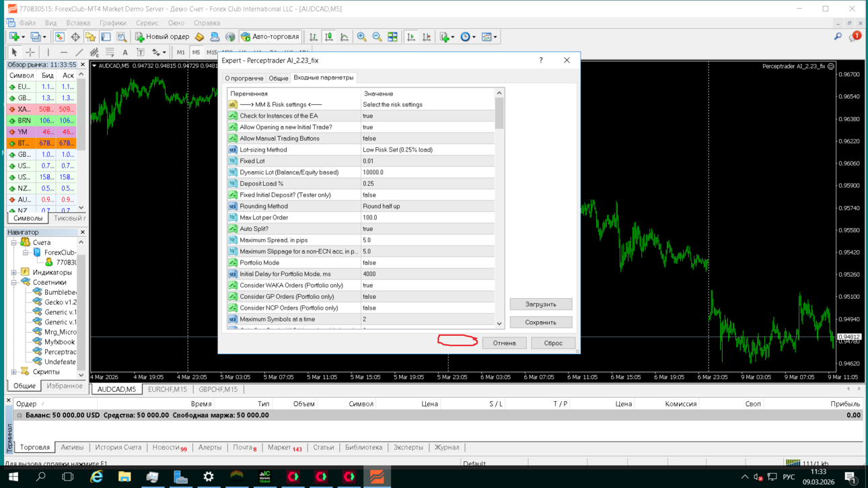This screenshot has width=868, height=488.
Task: Collapse the Советники tree node
Action: (14, 283)
